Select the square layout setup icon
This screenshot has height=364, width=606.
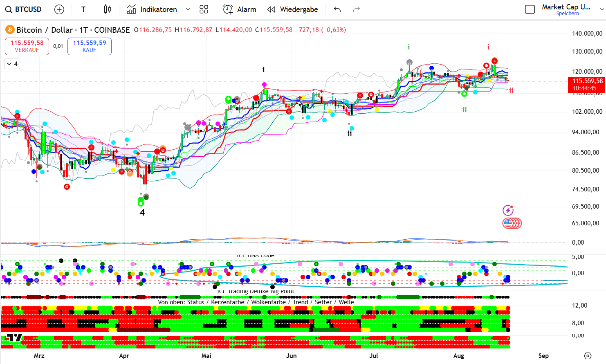point(530,9)
